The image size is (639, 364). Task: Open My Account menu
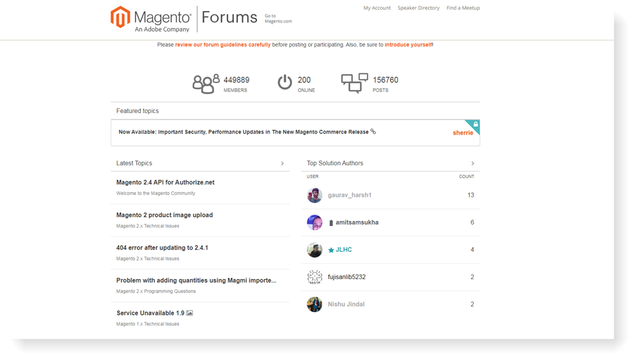[x=377, y=8]
